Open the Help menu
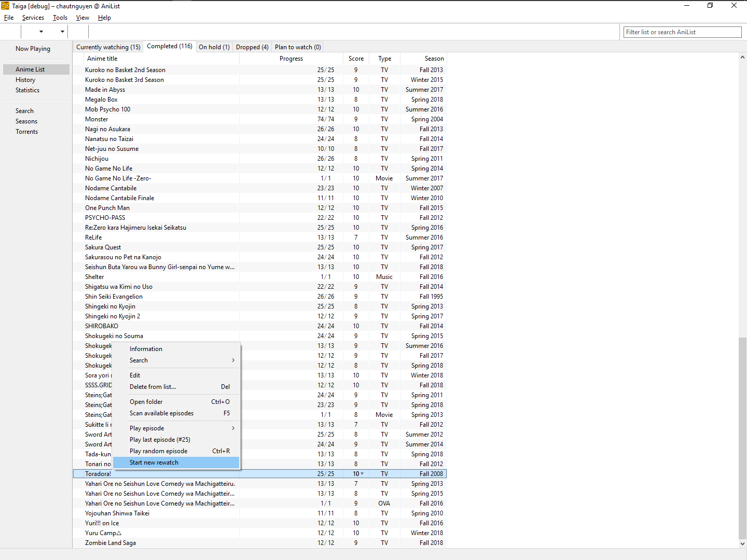Image resolution: width=747 pixels, height=560 pixels. click(x=104, y=18)
